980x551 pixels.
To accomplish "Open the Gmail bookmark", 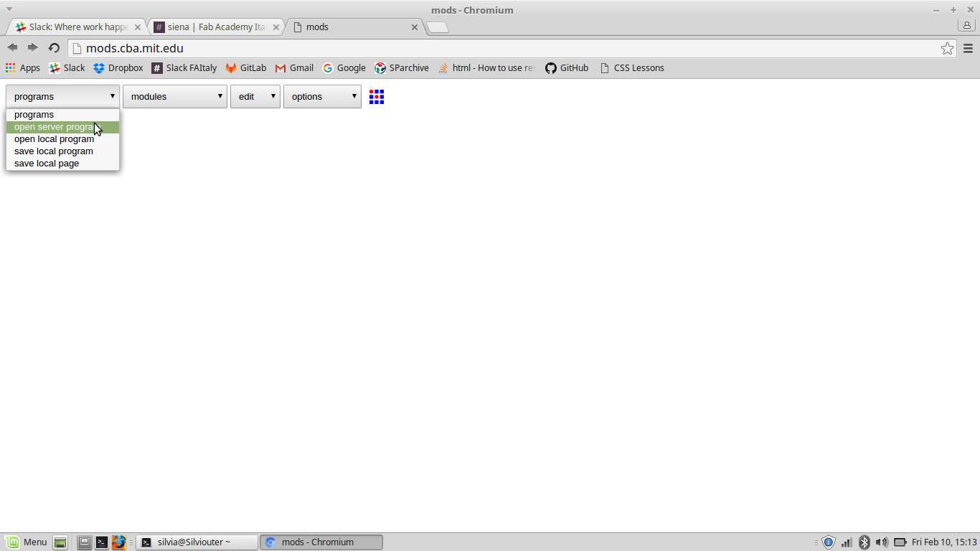I will coord(294,68).
